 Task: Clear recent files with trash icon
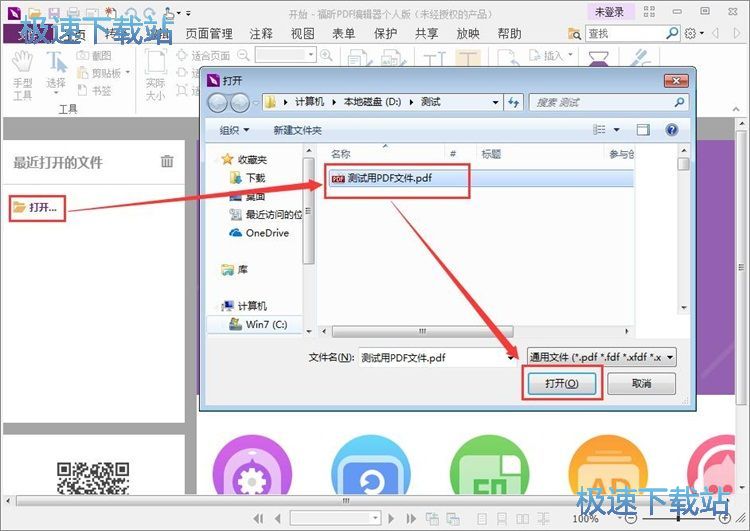tap(167, 161)
